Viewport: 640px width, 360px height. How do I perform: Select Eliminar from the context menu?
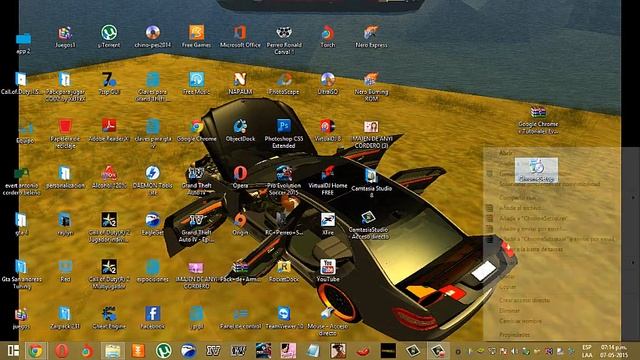click(x=509, y=311)
